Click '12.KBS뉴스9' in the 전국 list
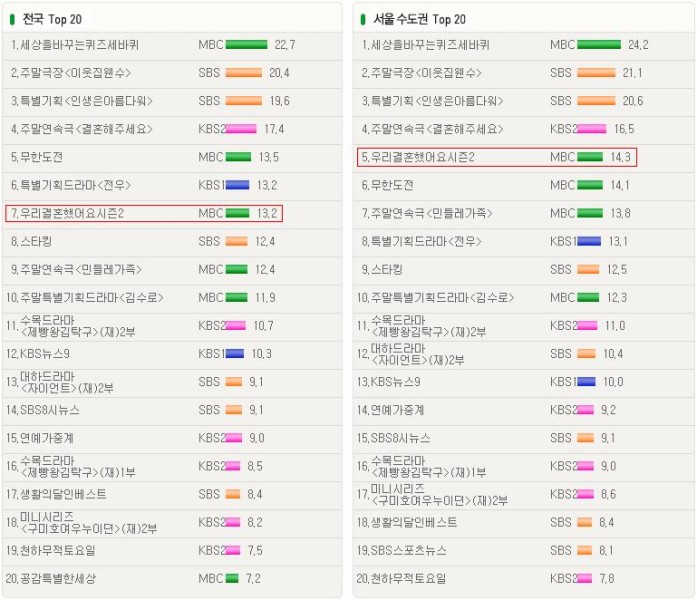697x600 pixels. (x=38, y=354)
